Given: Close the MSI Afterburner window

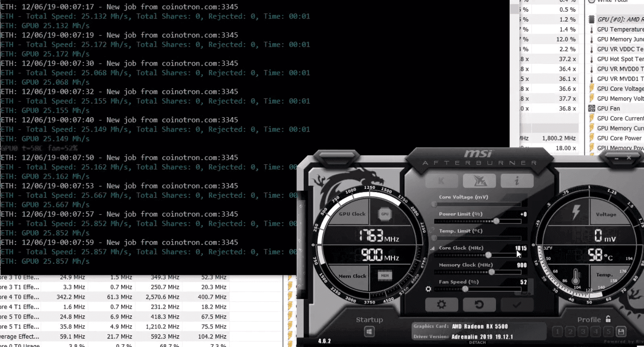Looking at the screenshot, I should pos(629,158).
